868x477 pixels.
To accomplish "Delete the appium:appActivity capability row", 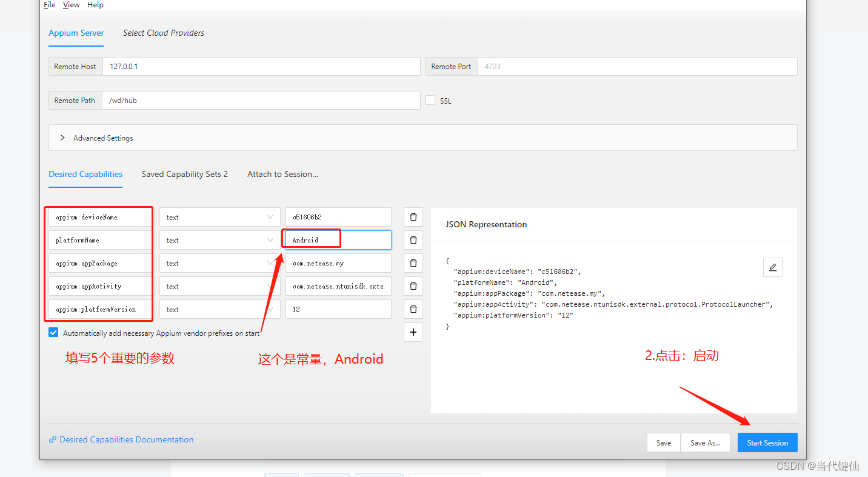I will coord(413,286).
